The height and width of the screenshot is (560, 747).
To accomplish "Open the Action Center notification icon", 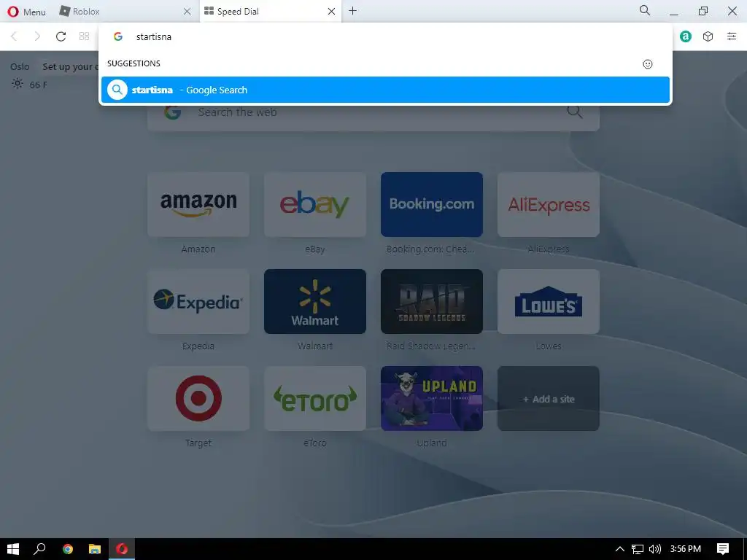I will (x=723, y=549).
